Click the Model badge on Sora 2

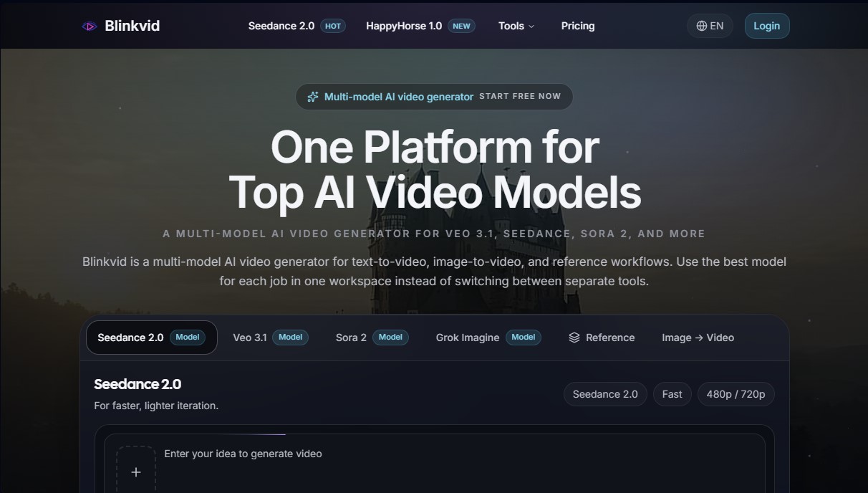(390, 337)
